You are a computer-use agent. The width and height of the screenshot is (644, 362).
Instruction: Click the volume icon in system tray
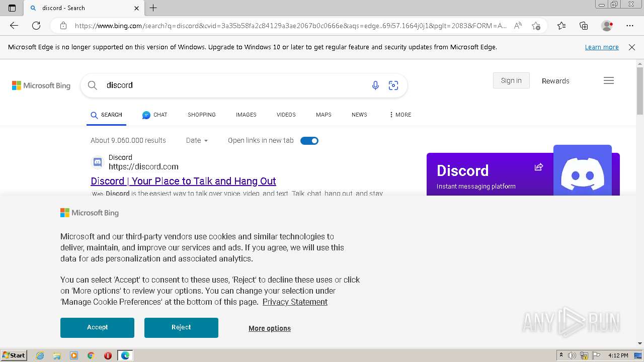click(572, 355)
